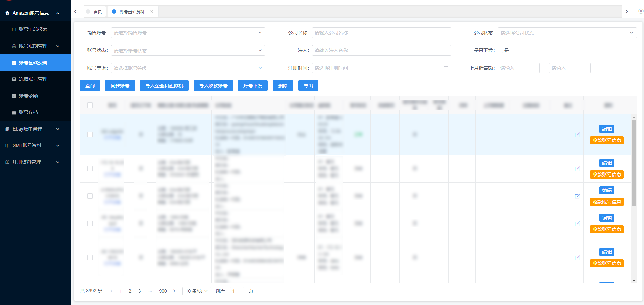Click the edit note icon in first table row
This screenshot has width=644, height=305.
(x=577, y=135)
